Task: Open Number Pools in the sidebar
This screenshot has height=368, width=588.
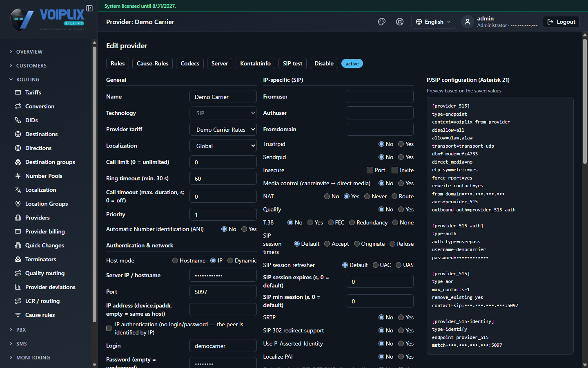Action: (x=44, y=176)
